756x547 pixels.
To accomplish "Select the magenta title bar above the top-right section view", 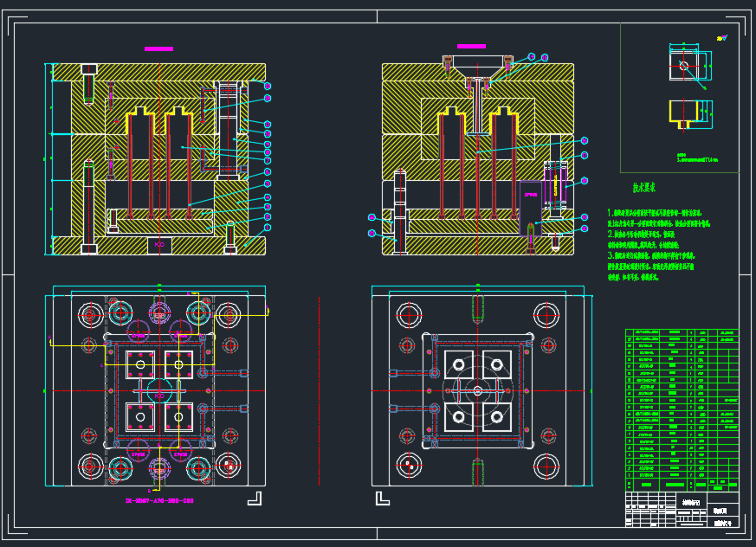I will [472, 46].
